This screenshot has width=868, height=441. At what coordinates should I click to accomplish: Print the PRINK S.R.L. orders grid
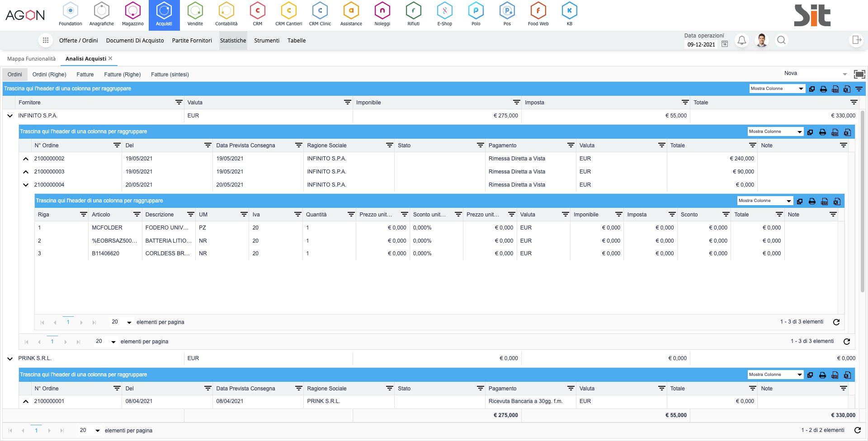[822, 375]
